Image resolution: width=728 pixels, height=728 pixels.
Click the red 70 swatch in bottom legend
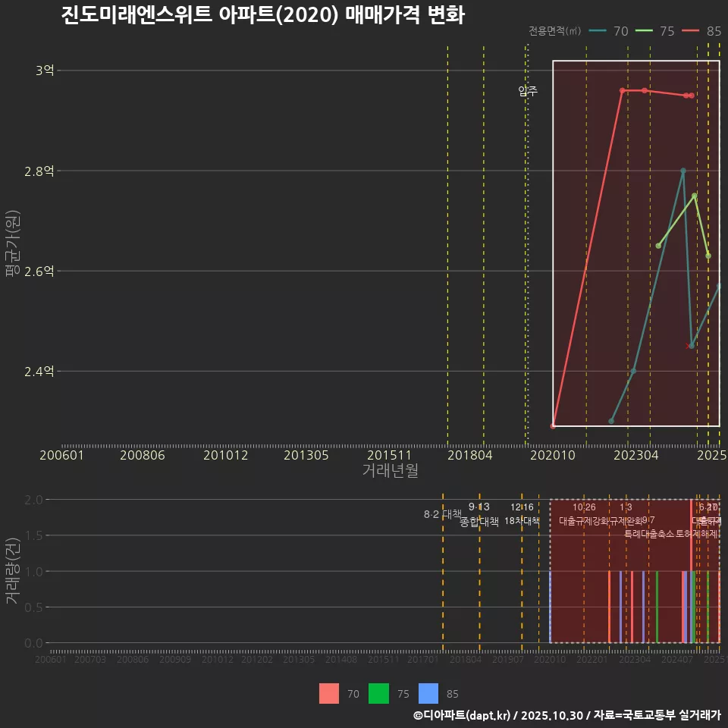(328, 694)
